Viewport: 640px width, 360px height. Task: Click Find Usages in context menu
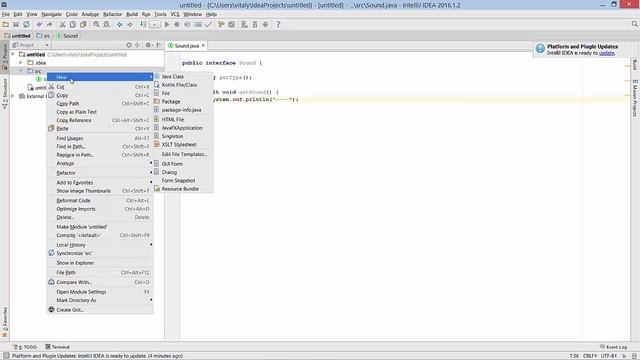coord(100,138)
